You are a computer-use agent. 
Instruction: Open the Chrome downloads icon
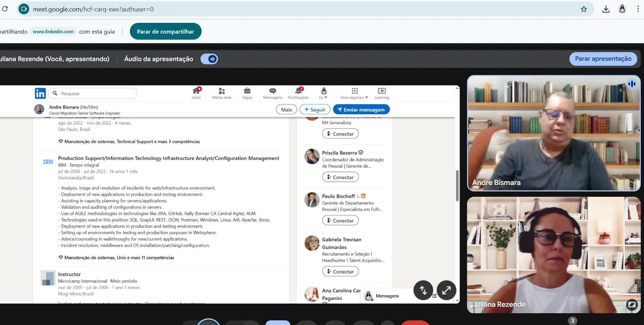606,9
